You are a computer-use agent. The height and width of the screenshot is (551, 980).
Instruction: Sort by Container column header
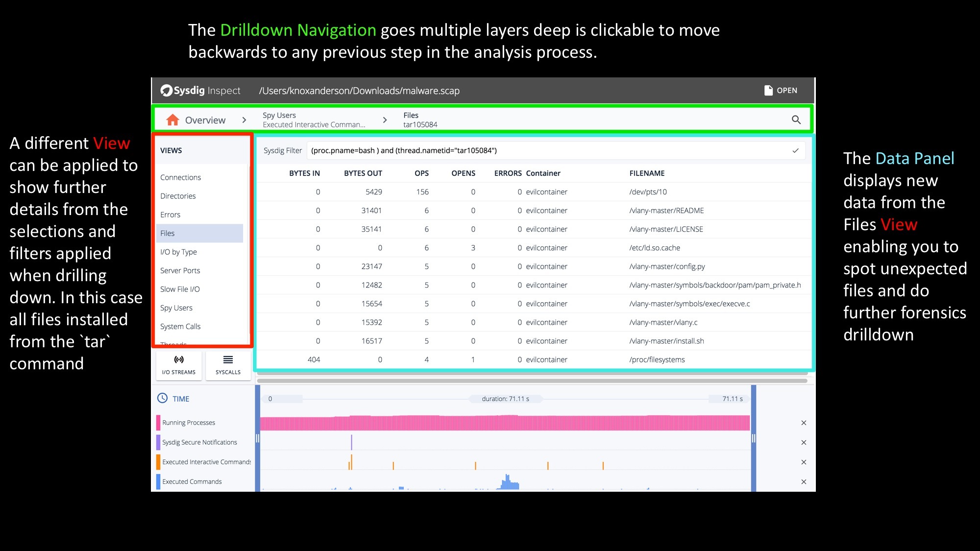(543, 173)
